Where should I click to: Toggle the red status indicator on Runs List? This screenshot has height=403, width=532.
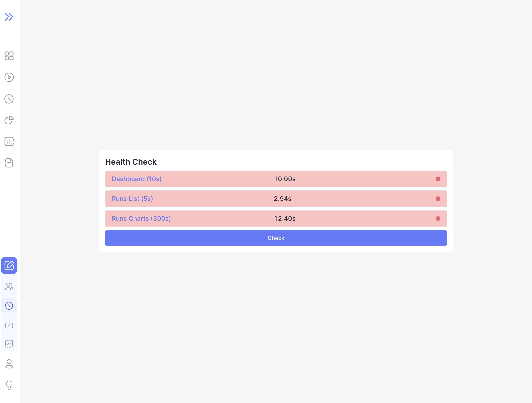point(438,199)
